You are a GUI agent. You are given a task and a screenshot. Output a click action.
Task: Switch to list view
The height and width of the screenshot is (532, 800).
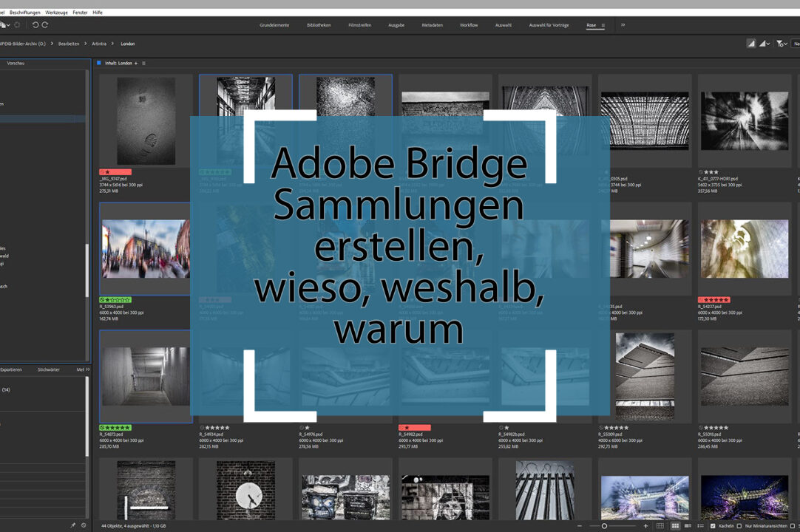point(700,526)
